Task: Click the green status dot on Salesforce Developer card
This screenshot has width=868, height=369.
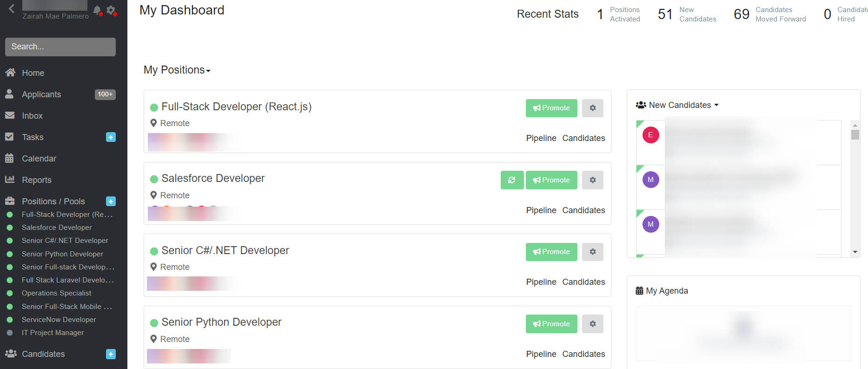Action: coord(154,179)
